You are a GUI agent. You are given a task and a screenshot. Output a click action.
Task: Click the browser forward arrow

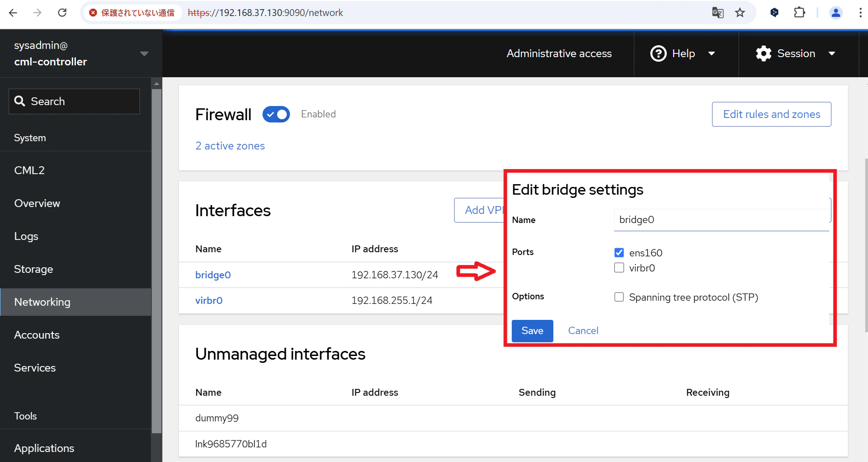tap(38, 13)
